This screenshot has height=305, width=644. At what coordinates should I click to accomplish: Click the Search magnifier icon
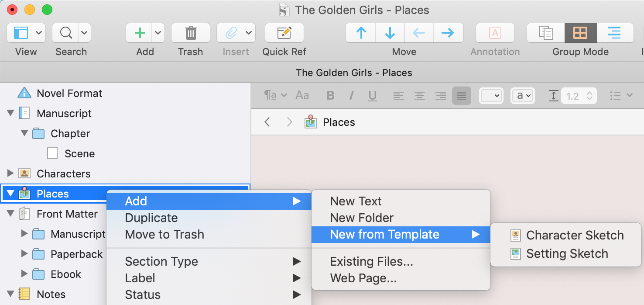(65, 33)
